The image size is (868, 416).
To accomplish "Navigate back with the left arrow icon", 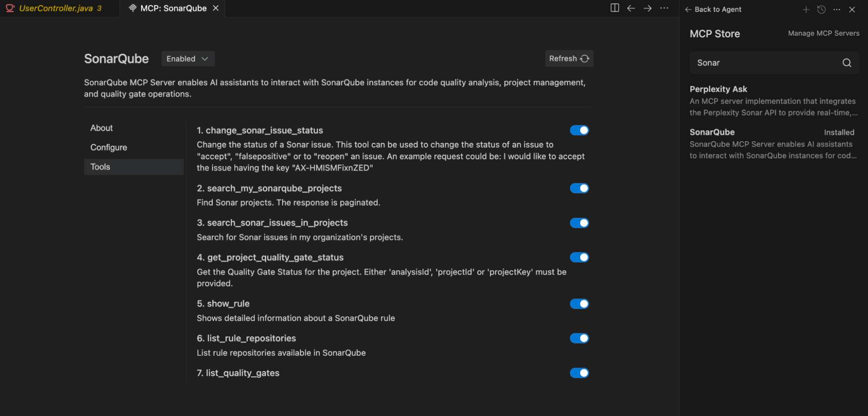I will point(631,8).
